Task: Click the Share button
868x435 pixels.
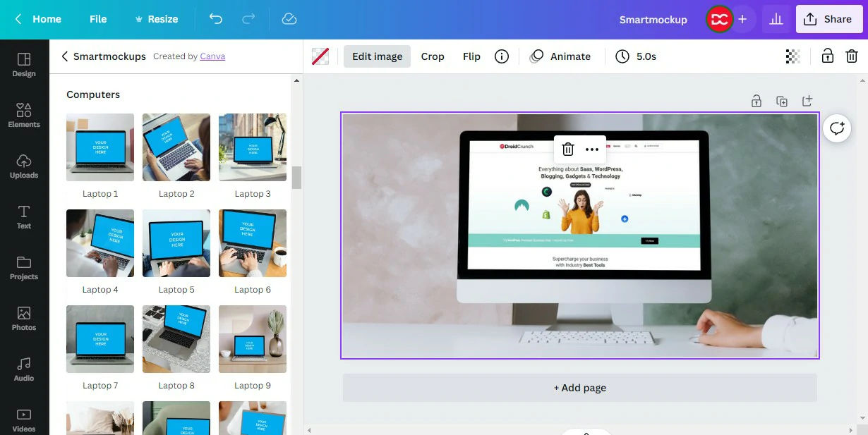Action: [x=829, y=19]
